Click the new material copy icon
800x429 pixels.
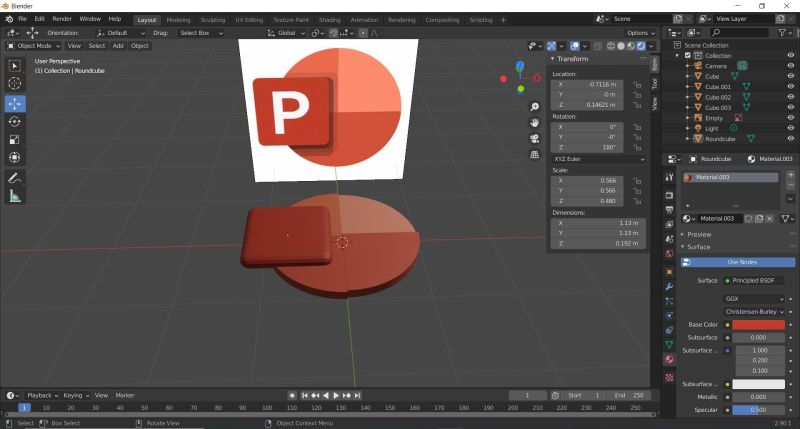click(759, 218)
